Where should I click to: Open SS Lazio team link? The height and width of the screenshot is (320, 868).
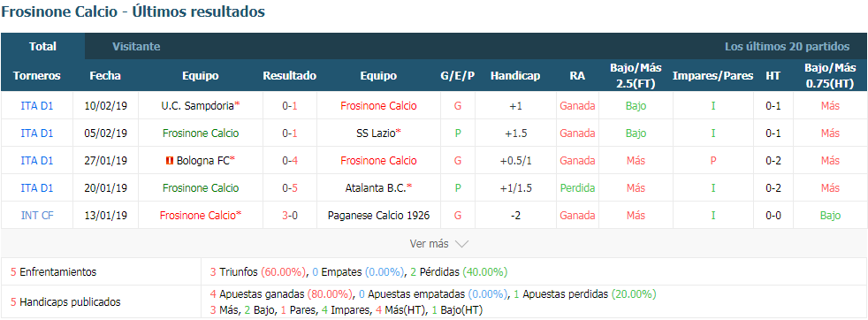coord(377,133)
